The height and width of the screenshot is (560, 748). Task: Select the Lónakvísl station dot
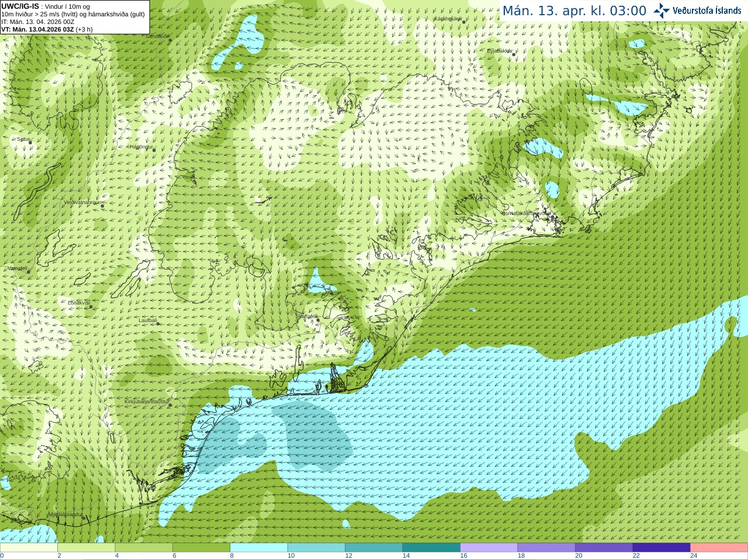(91, 306)
